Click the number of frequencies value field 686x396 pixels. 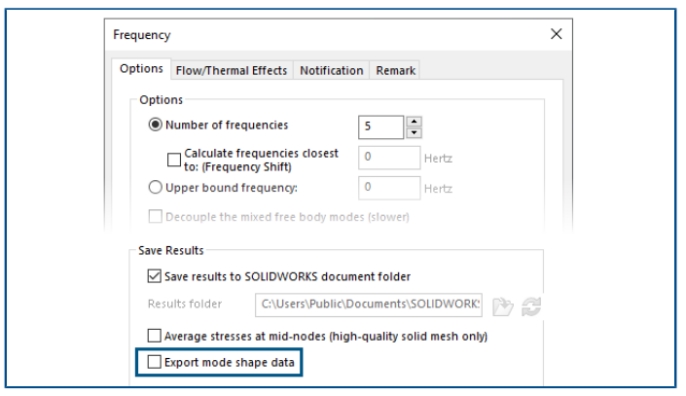[381, 127]
